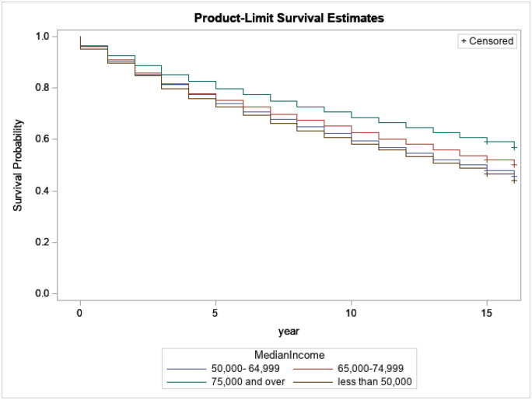This screenshot has height=400, width=532.
Task: Click the 1.0 tick on the y-axis
Action: click(x=42, y=36)
